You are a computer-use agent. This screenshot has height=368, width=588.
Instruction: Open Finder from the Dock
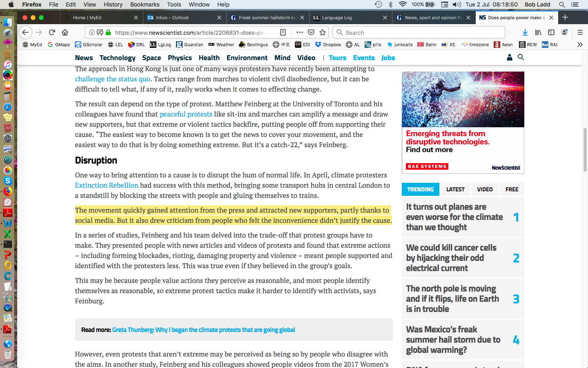8,22
